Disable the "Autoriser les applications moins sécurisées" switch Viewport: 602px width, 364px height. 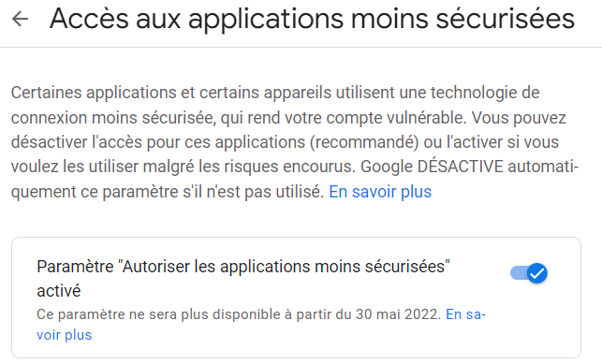pyautogui.click(x=529, y=273)
